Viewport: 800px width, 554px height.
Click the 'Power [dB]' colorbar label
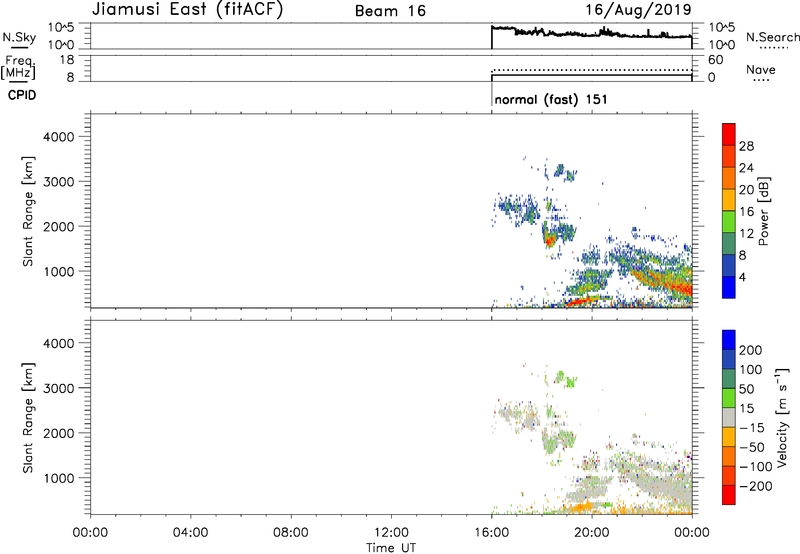764,211
